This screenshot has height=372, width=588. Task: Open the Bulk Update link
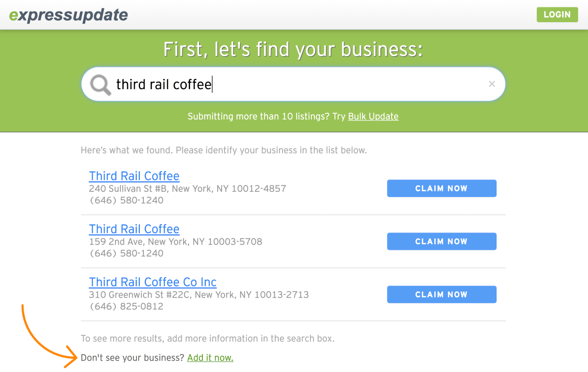tap(373, 117)
